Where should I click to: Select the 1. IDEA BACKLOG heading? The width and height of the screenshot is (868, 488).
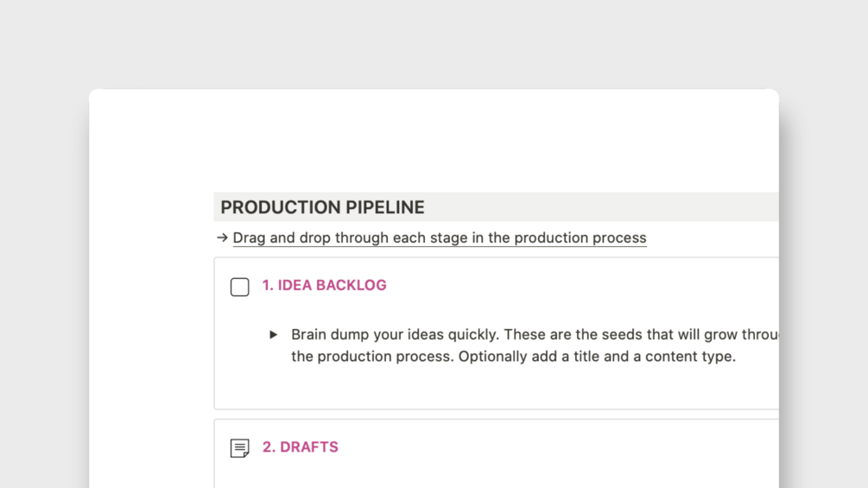(x=324, y=285)
